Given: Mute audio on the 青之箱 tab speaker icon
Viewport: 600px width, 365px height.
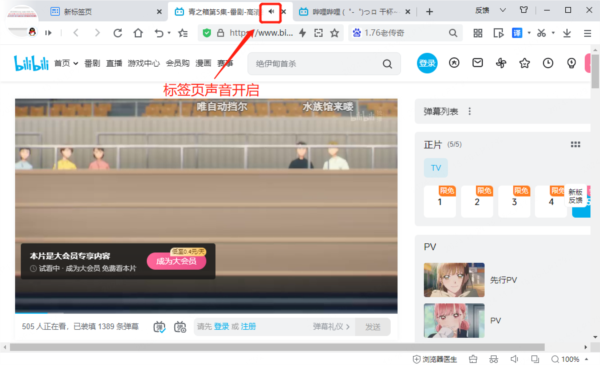Looking at the screenshot, I should (271, 11).
